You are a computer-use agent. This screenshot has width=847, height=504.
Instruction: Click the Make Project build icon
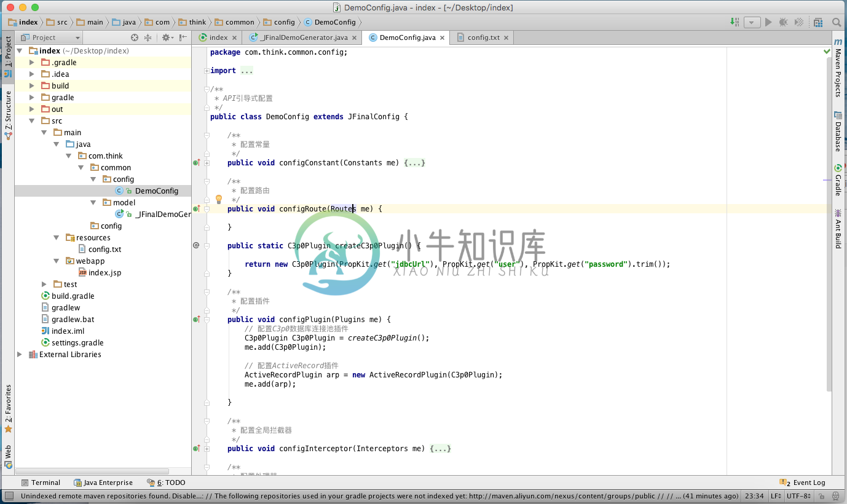pos(735,22)
